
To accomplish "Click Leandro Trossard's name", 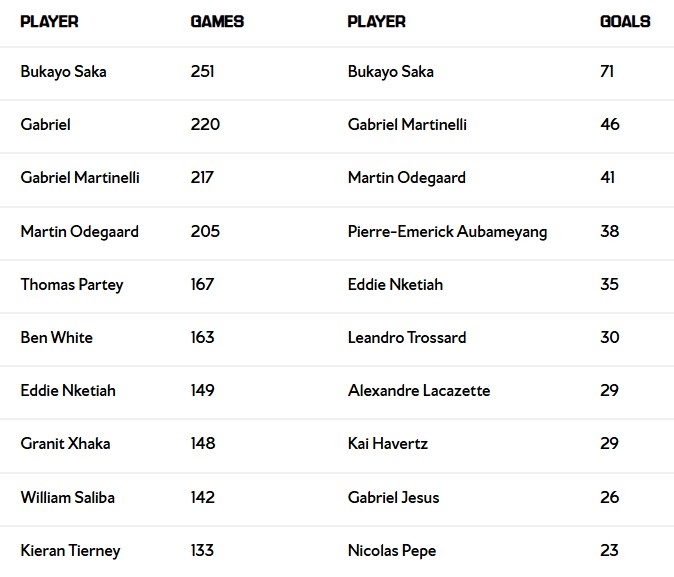I will coord(407,337).
